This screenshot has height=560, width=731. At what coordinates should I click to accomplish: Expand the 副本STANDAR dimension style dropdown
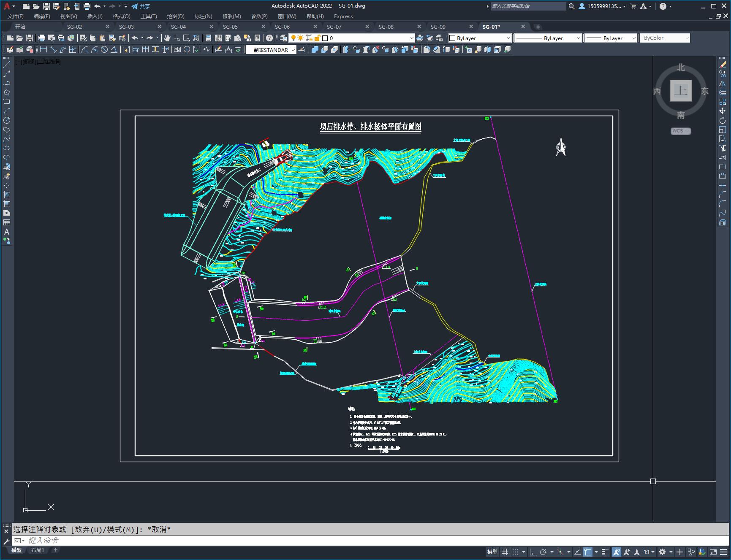click(293, 50)
